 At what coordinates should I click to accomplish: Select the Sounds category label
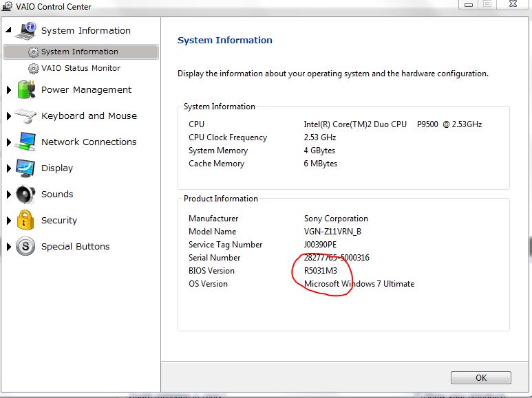click(x=57, y=194)
